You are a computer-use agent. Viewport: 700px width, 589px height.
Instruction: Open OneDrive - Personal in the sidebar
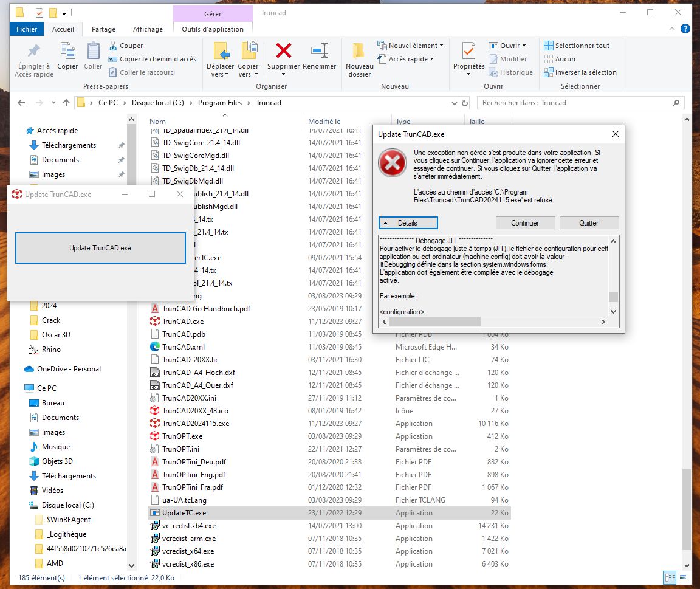point(69,369)
